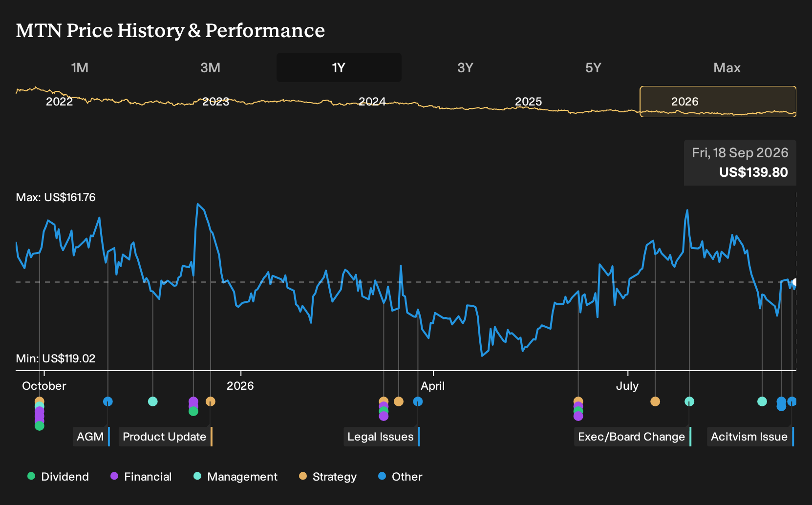Image resolution: width=812 pixels, height=505 pixels.
Task: Toggle the Management legend filter
Action: (235, 477)
